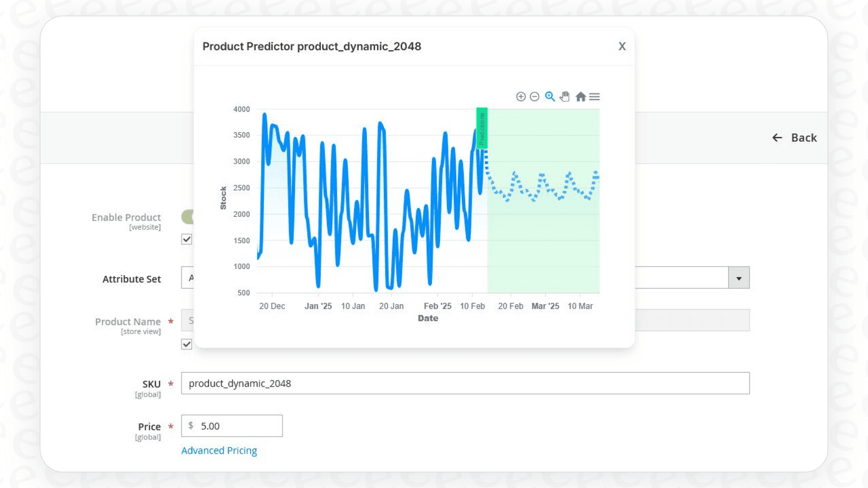Toggle the Enable Product switch
The width and height of the screenshot is (868, 488).
click(x=189, y=216)
